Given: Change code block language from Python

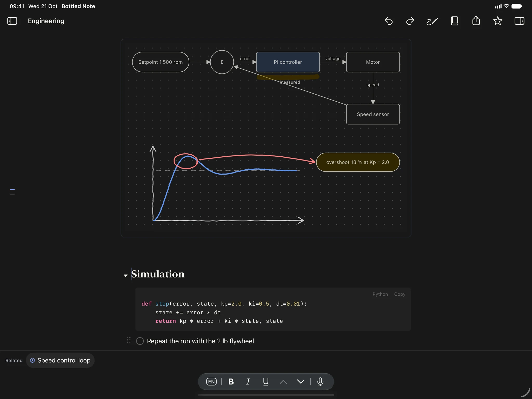Looking at the screenshot, I should pyautogui.click(x=380, y=294).
